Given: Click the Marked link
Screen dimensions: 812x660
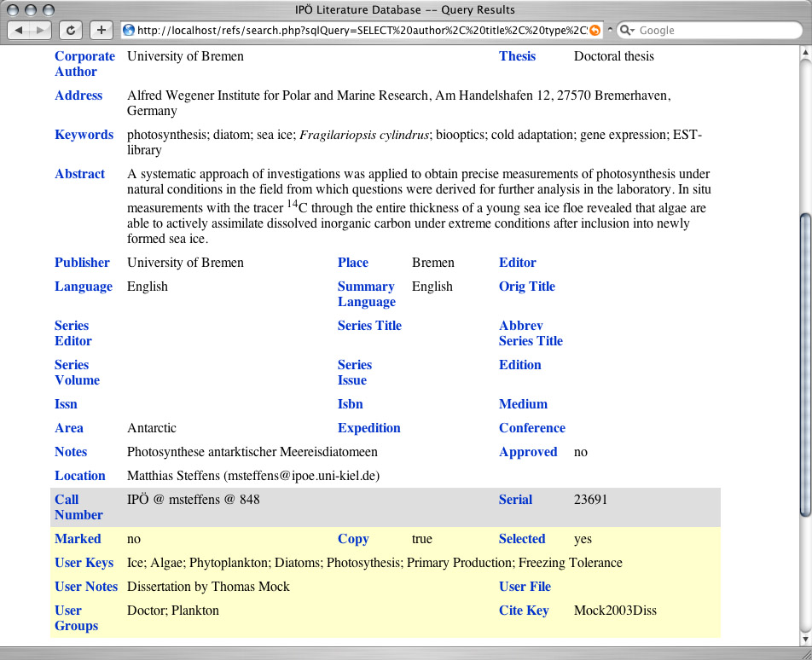Looking at the screenshot, I should 78,540.
